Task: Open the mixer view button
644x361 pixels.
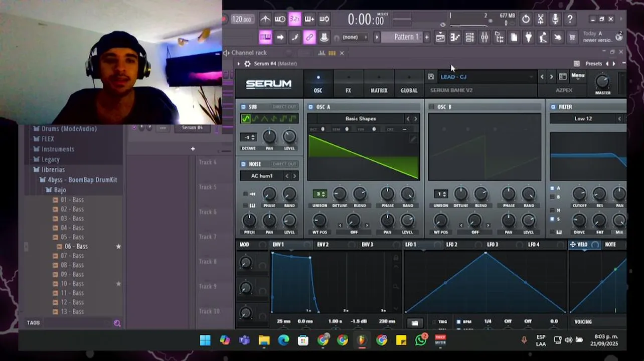Action: 485,37
